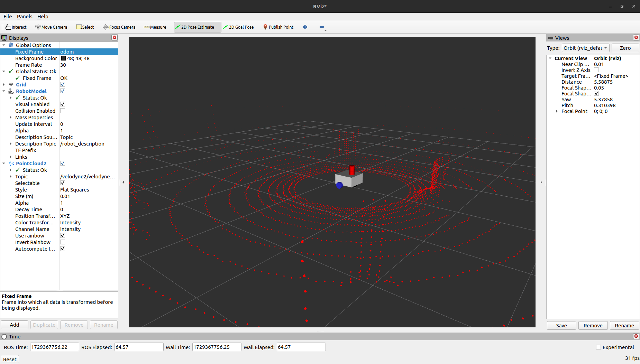Screen dimensions: 640x364
Task: Enable the Experimental checkbox
Action: click(598, 347)
